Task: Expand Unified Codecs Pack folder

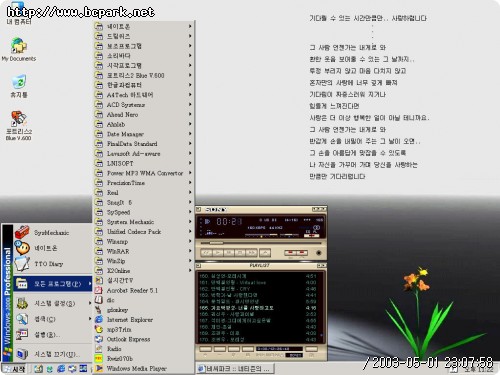Action: 143,232
